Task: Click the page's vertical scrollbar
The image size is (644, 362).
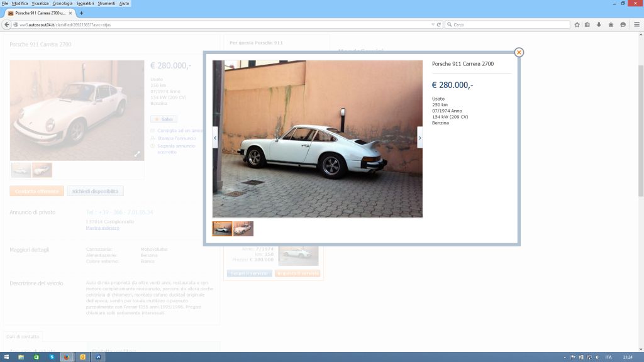Action: [641, 131]
